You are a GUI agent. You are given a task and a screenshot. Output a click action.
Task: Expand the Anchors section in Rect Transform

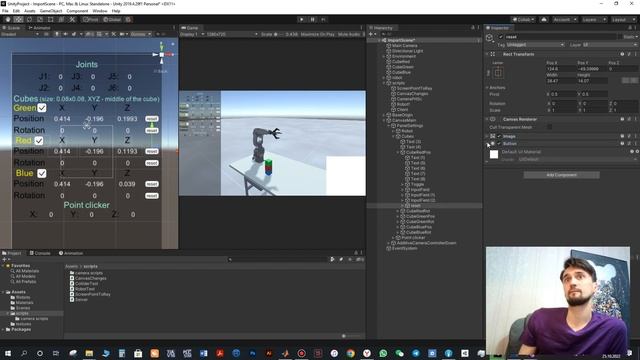[x=487, y=87]
